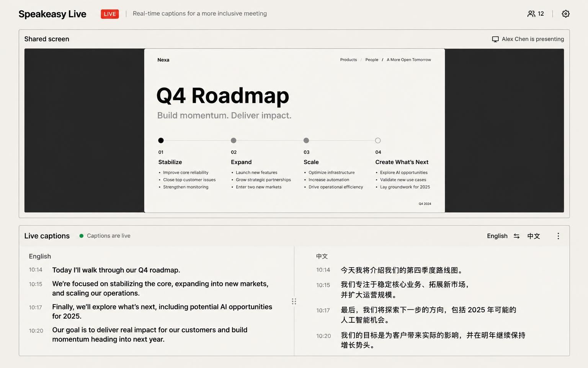This screenshot has width=588, height=368.
Task: Click the Expand step 02 timeline dot
Action: [234, 140]
